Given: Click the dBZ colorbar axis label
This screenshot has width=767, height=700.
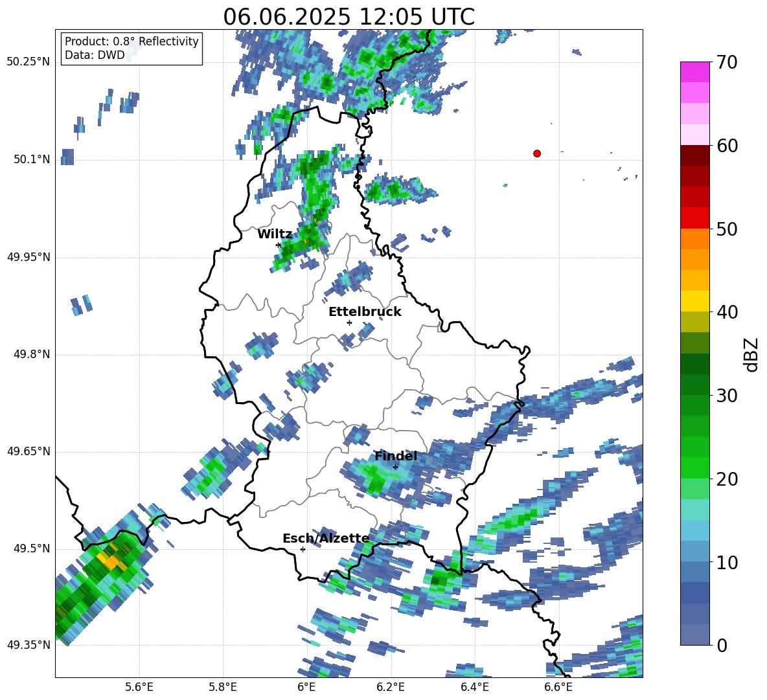Looking at the screenshot, I should [x=751, y=354].
